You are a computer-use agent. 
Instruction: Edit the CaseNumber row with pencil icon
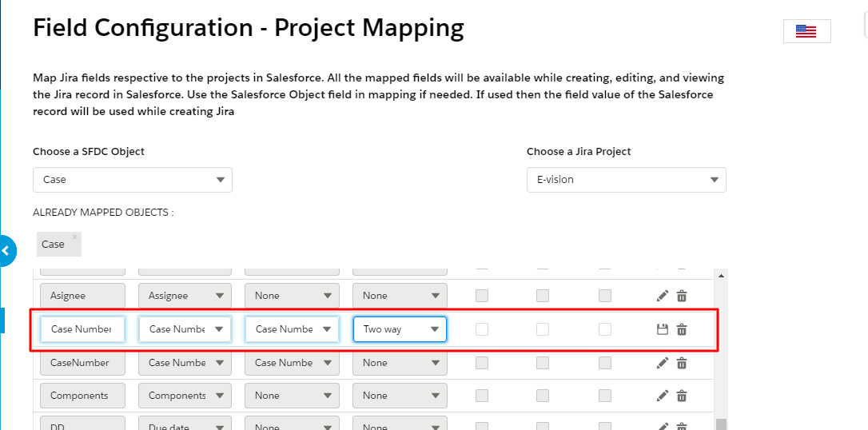click(x=662, y=363)
